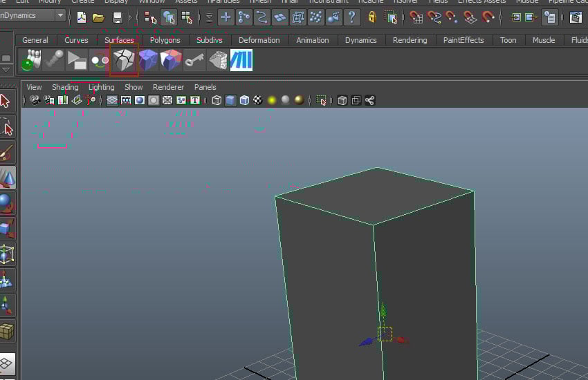
Task: Click the save scene floppy disk icon
Action: tap(118, 17)
